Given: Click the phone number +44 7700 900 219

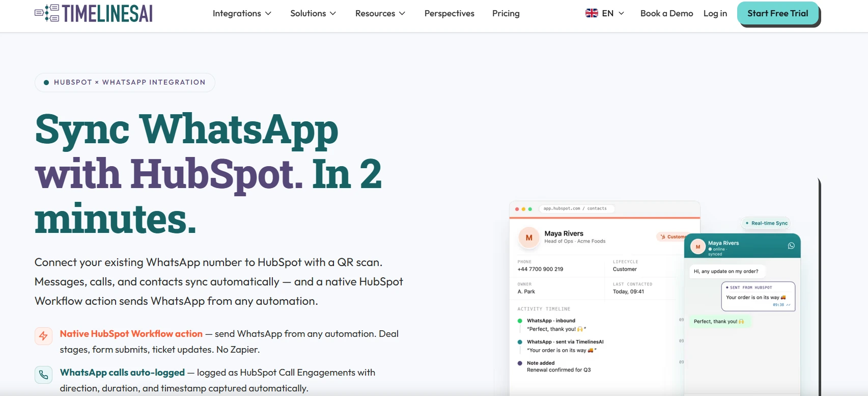Looking at the screenshot, I should point(540,269).
